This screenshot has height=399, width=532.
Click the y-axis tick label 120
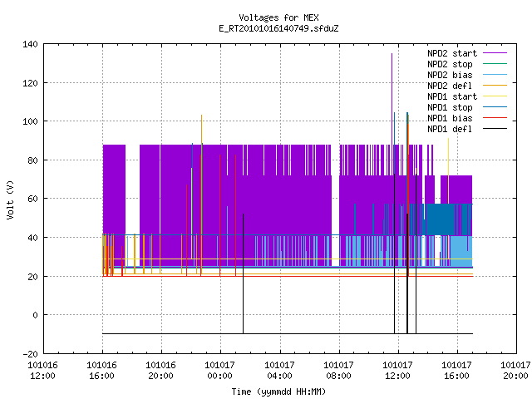coord(30,83)
